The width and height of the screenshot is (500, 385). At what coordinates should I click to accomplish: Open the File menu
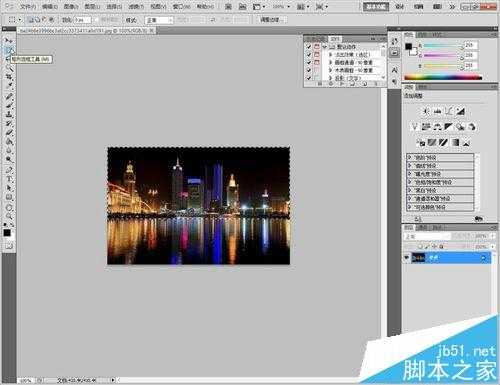click(x=28, y=7)
